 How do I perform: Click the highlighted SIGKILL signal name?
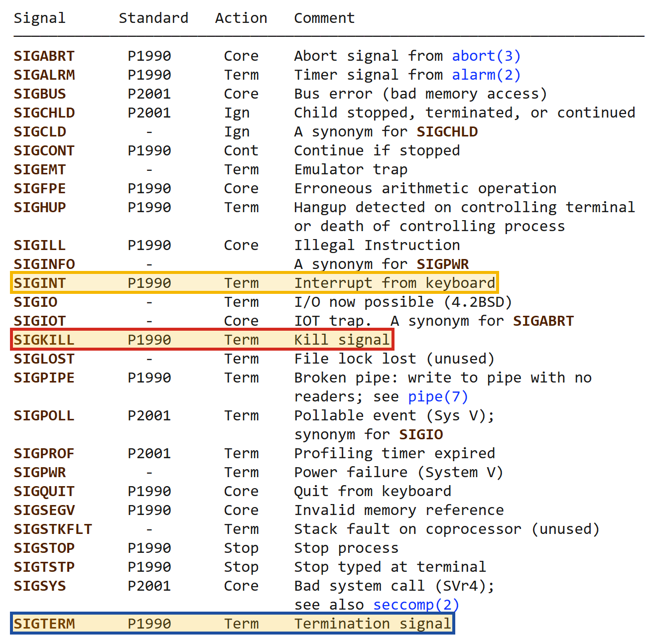click(44, 340)
